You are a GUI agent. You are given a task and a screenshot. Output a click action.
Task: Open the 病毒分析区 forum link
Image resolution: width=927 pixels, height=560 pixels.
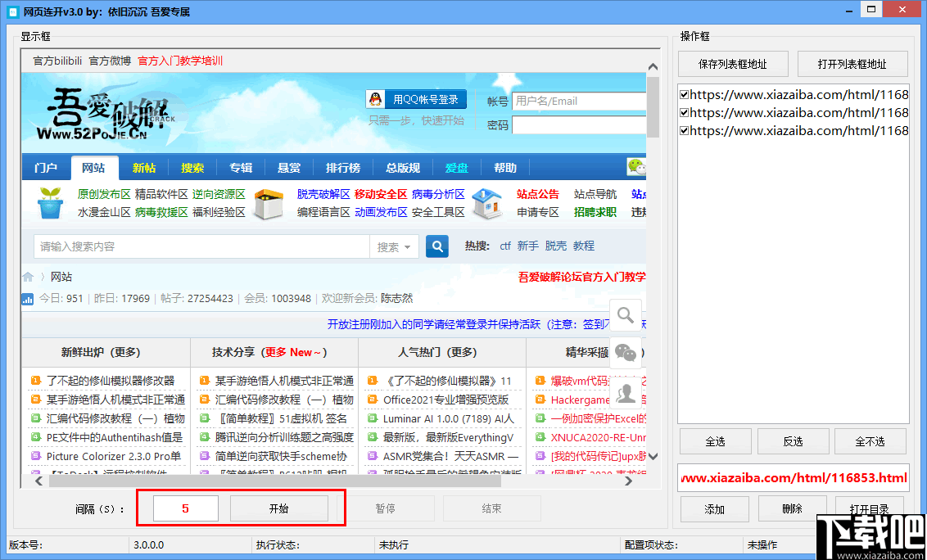pyautogui.click(x=438, y=194)
